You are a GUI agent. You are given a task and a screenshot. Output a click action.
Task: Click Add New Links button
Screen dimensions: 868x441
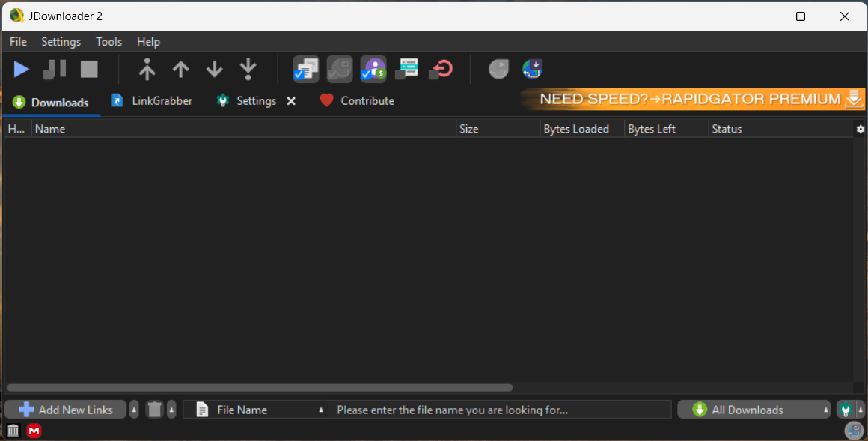click(65, 410)
